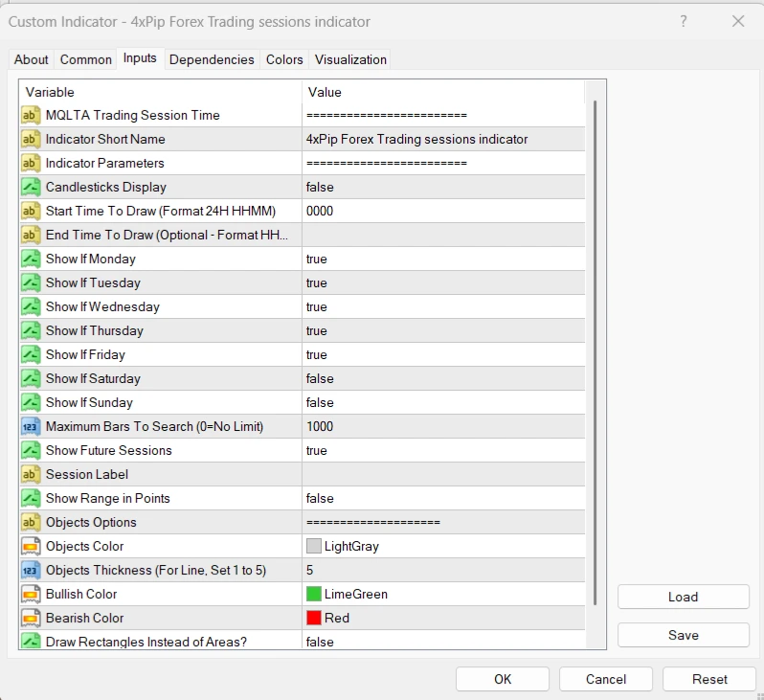Click the boolean icon next to Candlesticks Display
This screenshot has height=700, width=764.
click(31, 187)
